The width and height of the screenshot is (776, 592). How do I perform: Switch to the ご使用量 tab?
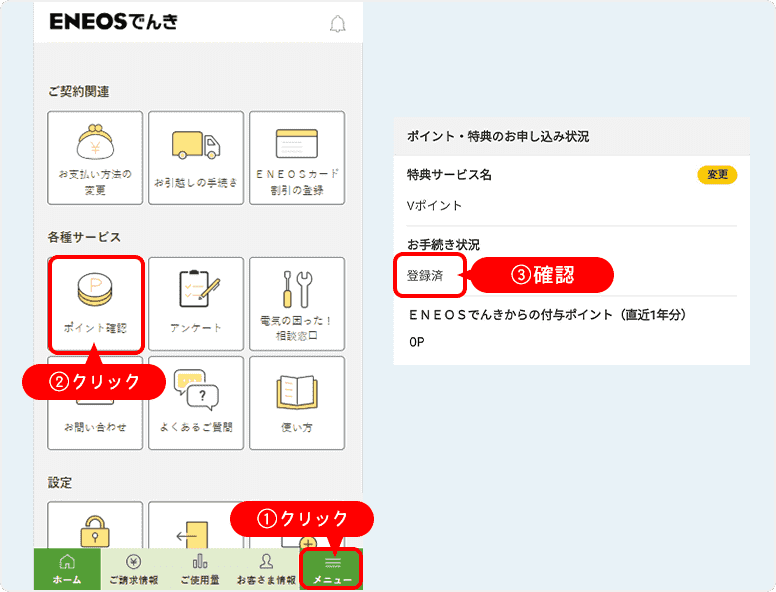(200, 569)
